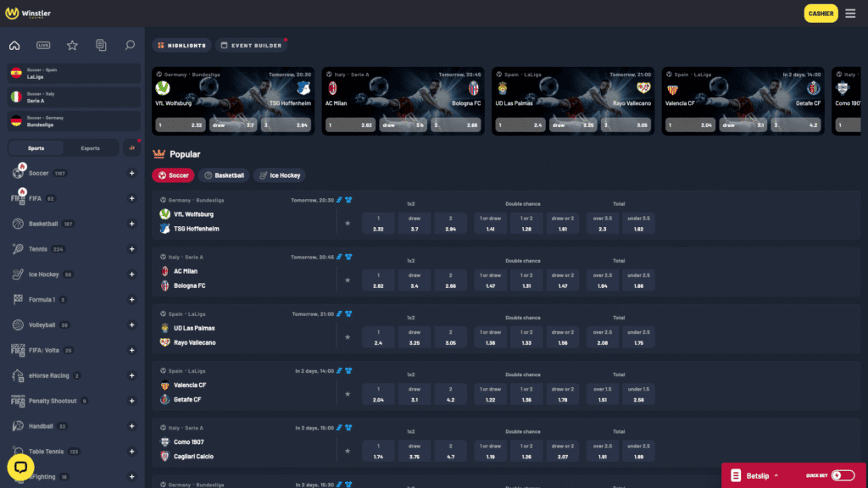868x488 pixels.
Task: Bet draw 3.4 on Milan vs Bologna row
Action: tap(415, 280)
